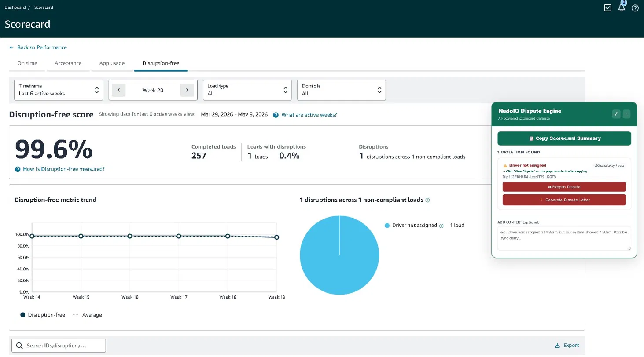Switch to the On time tab

(x=27, y=63)
